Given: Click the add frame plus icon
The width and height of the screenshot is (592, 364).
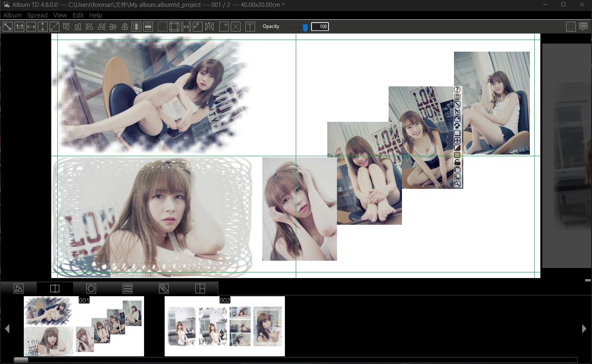Looking at the screenshot, I should pos(224,27).
